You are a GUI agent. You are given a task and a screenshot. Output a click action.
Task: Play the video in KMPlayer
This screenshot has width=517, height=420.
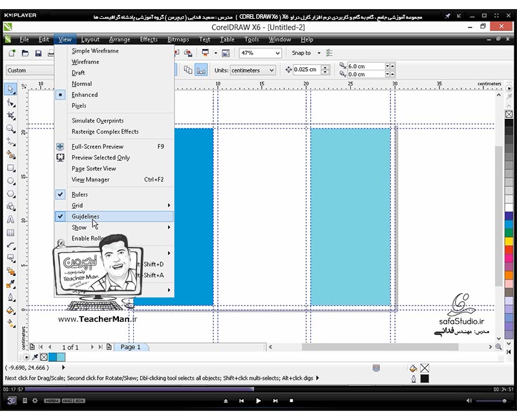tap(258, 401)
